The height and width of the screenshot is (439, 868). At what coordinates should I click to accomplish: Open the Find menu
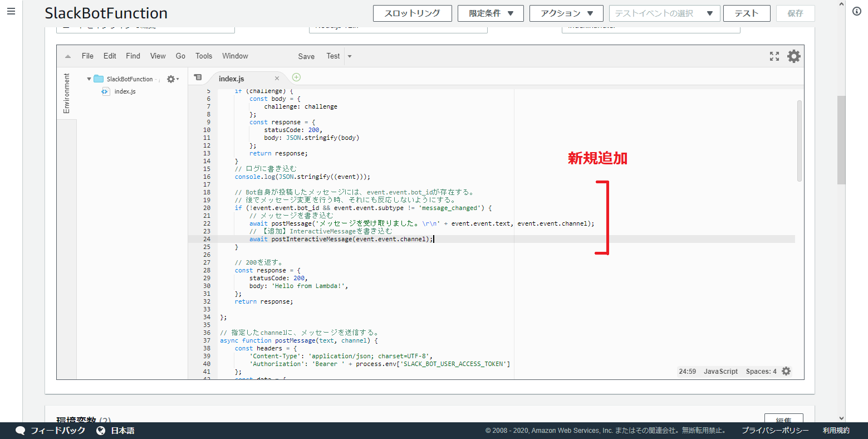[x=133, y=56]
